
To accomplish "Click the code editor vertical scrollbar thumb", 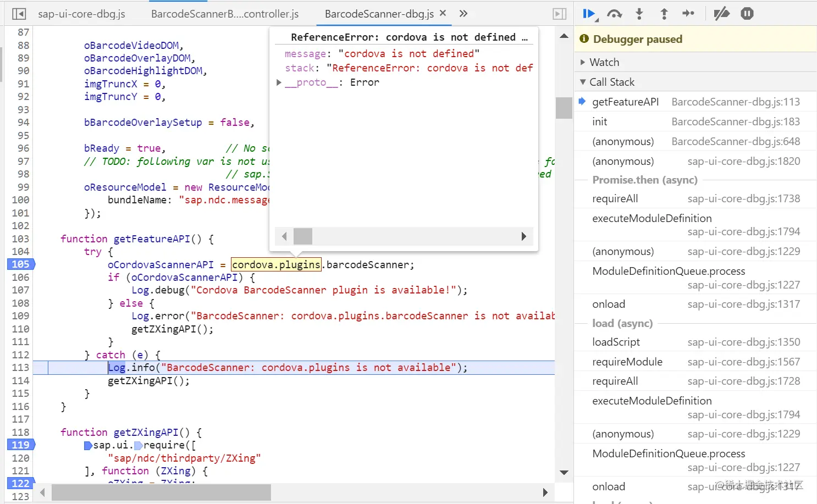I will tap(564, 108).
